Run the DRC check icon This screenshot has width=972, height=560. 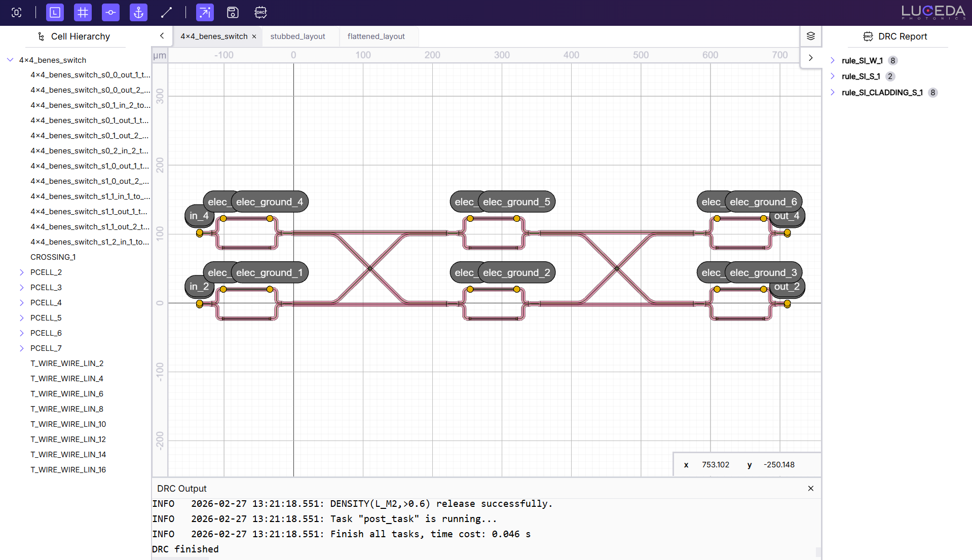(x=260, y=13)
